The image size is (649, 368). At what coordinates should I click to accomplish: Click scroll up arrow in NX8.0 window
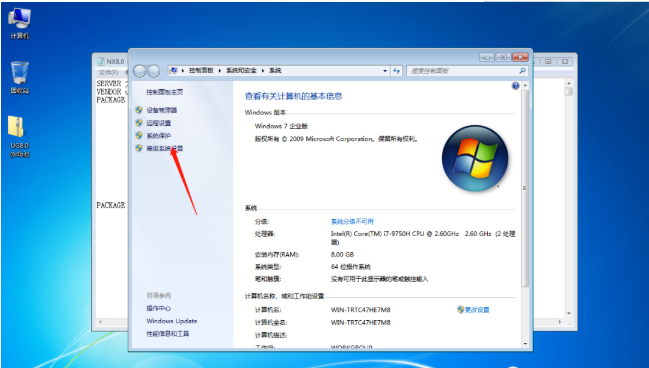569,83
